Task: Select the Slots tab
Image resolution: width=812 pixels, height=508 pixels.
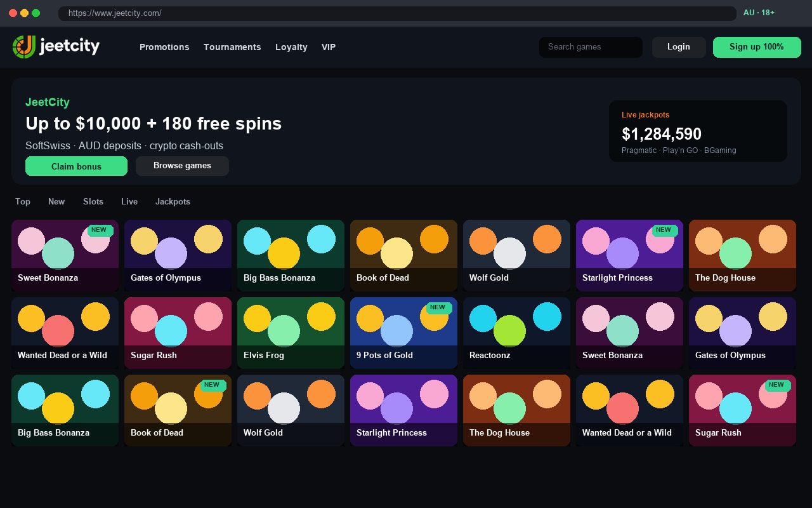Action: click(x=93, y=201)
